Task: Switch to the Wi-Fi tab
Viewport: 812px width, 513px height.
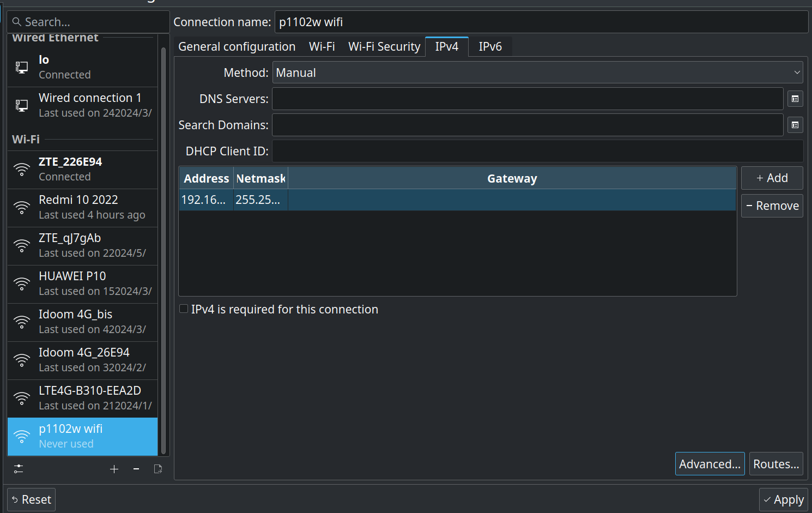Action: (x=322, y=46)
